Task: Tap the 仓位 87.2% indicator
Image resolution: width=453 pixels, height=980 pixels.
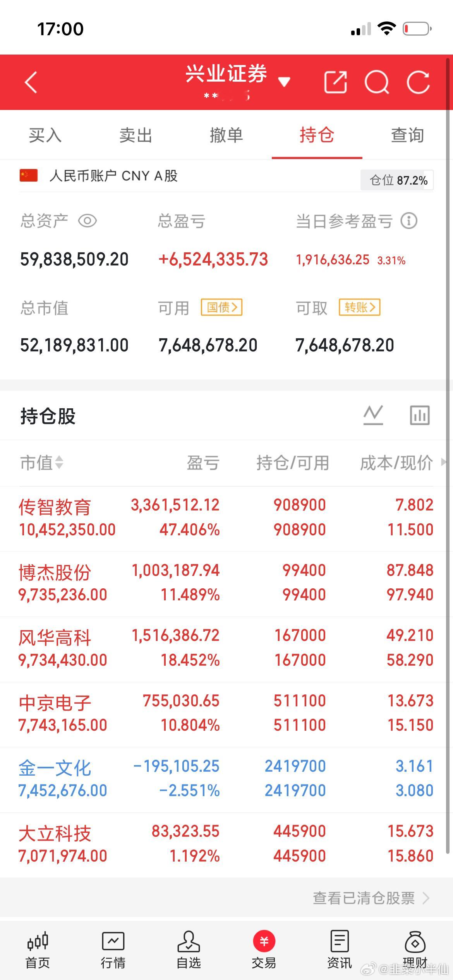Action: click(x=397, y=180)
